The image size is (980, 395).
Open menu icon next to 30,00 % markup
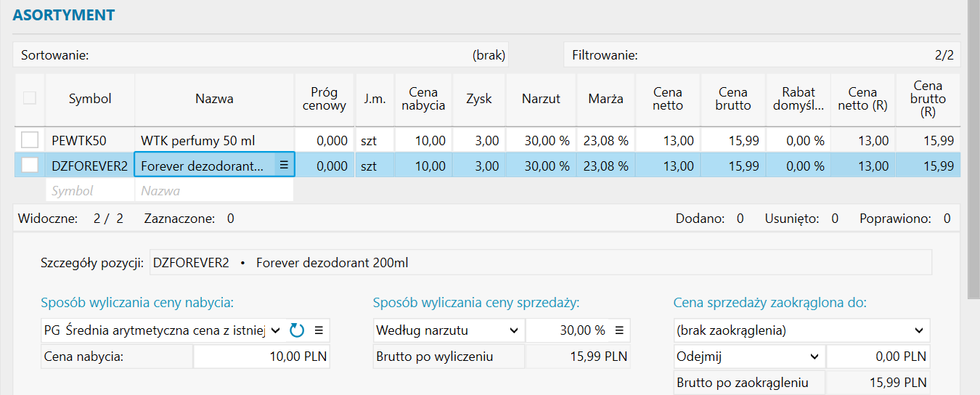click(619, 331)
